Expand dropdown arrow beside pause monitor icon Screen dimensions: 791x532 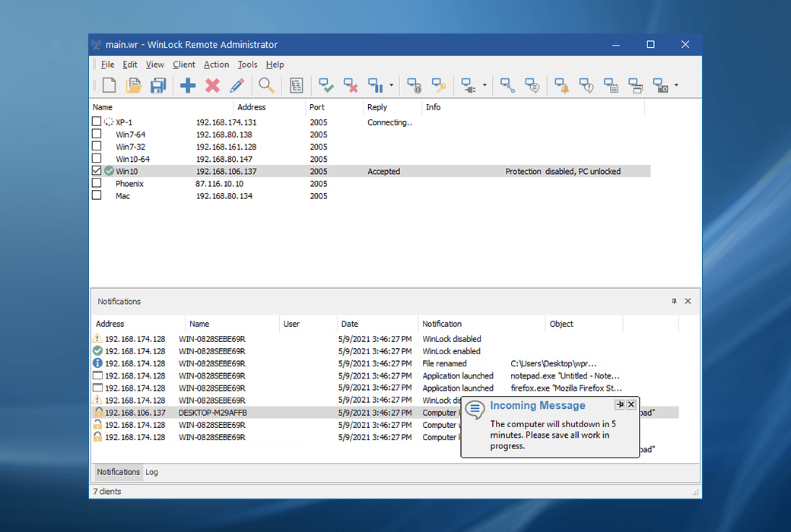click(392, 85)
